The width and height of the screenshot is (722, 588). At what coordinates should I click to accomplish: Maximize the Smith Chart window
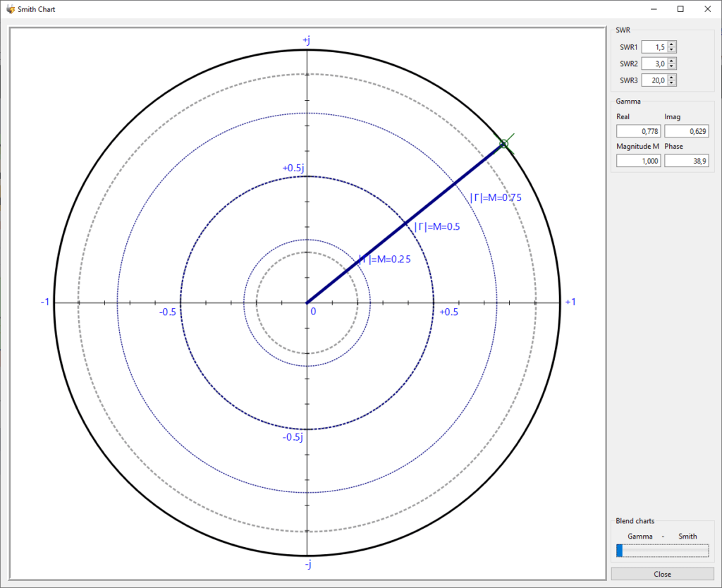680,9
